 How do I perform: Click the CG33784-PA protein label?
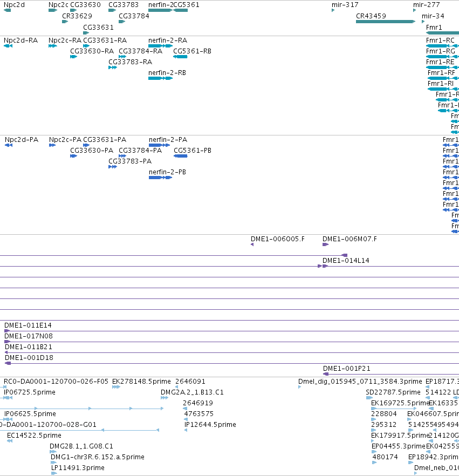(x=140, y=151)
